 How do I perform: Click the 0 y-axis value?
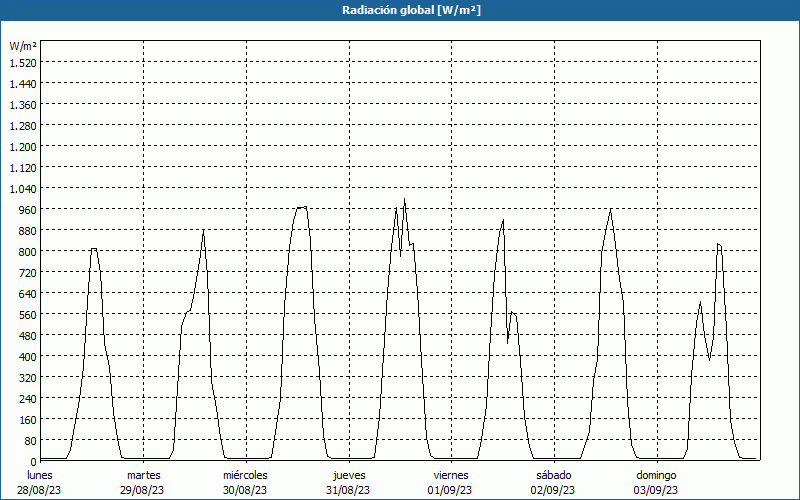pos(34,462)
